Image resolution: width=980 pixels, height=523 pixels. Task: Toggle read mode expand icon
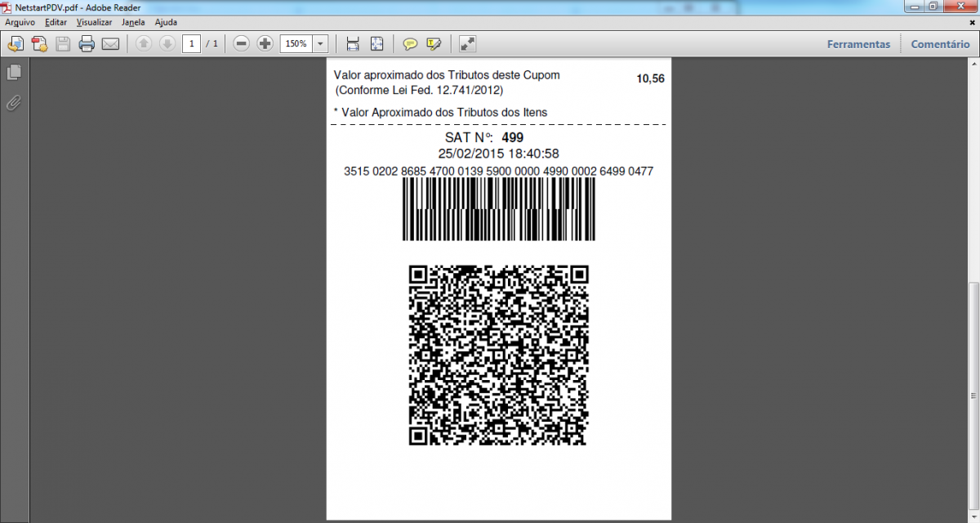[x=468, y=44]
